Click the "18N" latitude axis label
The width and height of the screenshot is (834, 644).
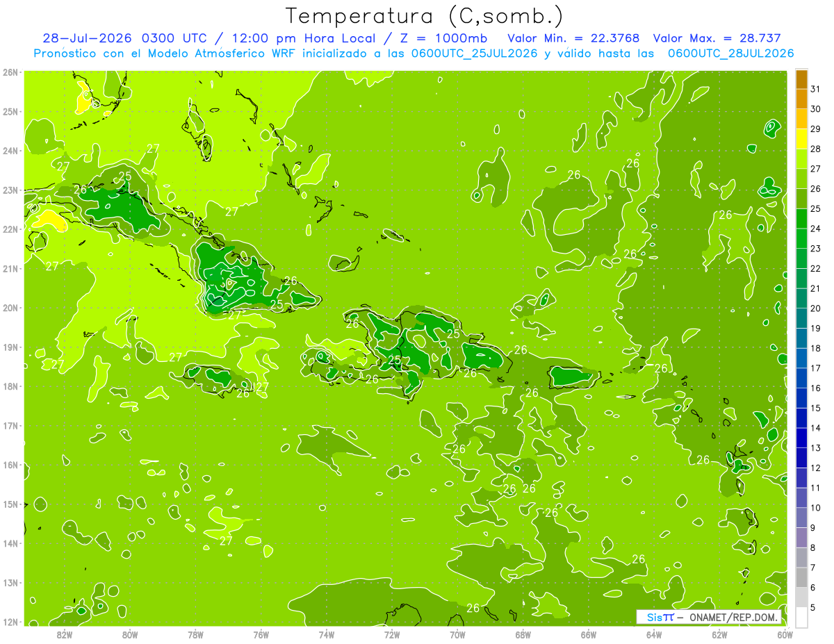(x=10, y=386)
